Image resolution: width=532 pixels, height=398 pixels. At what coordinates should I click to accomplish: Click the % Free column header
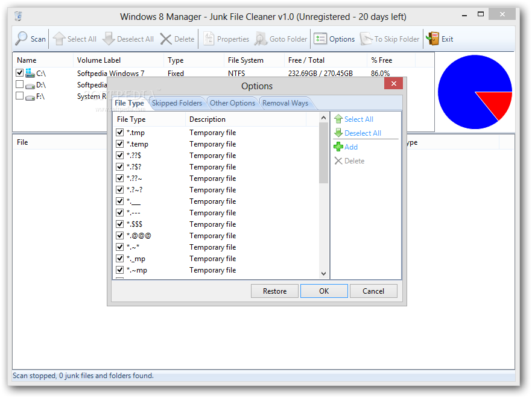click(391, 60)
